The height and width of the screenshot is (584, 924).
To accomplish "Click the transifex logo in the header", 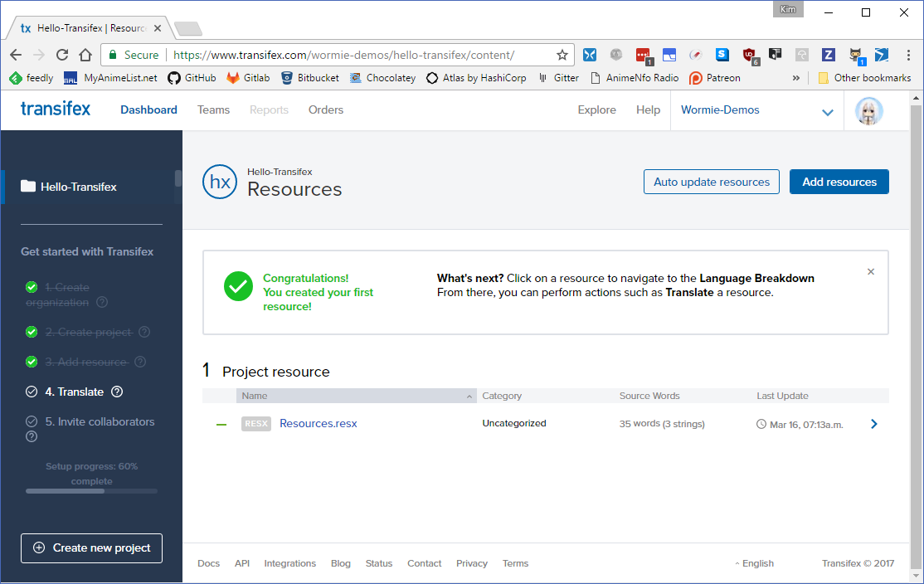I will pyautogui.click(x=56, y=109).
